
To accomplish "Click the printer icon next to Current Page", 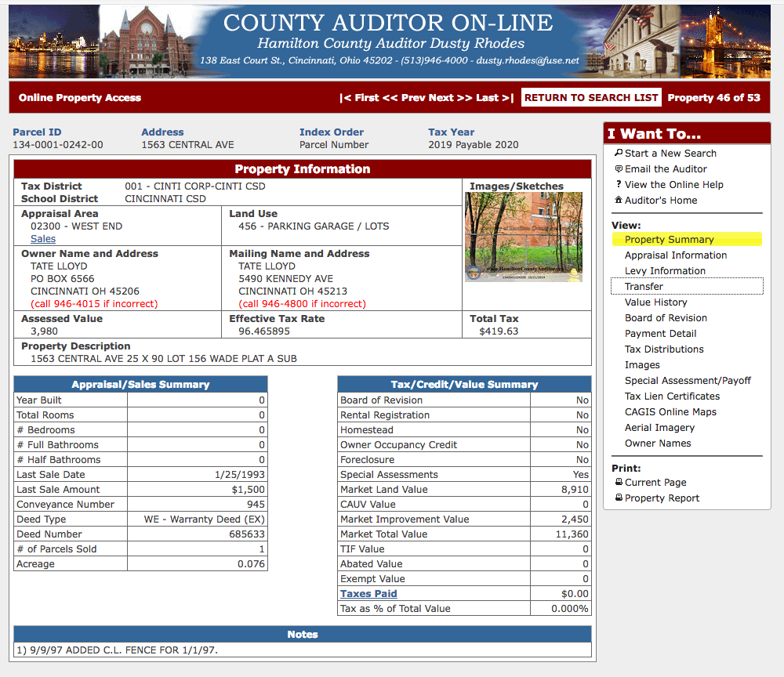I will coord(619,482).
